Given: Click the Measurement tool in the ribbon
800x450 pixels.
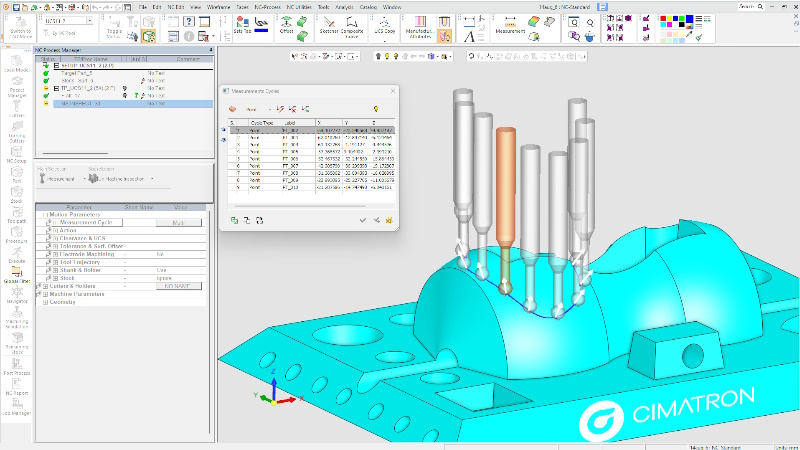Looking at the screenshot, I should pyautogui.click(x=510, y=24).
